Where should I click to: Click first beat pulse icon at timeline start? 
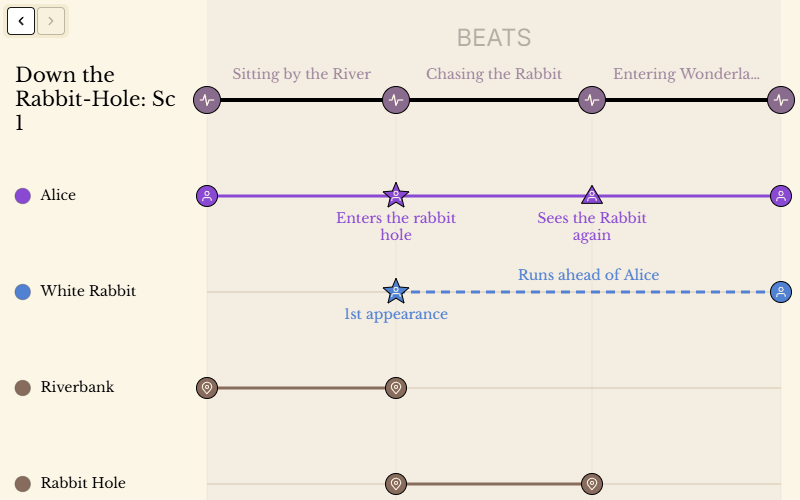click(207, 100)
